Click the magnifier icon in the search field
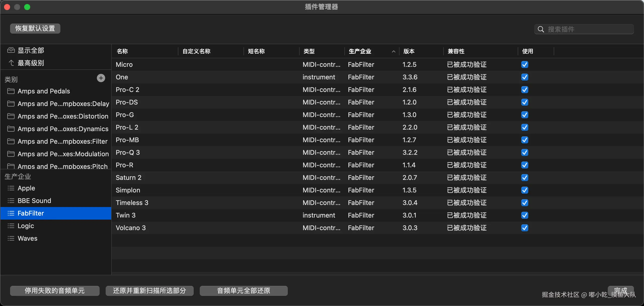The width and height of the screenshot is (644, 306). [x=540, y=29]
